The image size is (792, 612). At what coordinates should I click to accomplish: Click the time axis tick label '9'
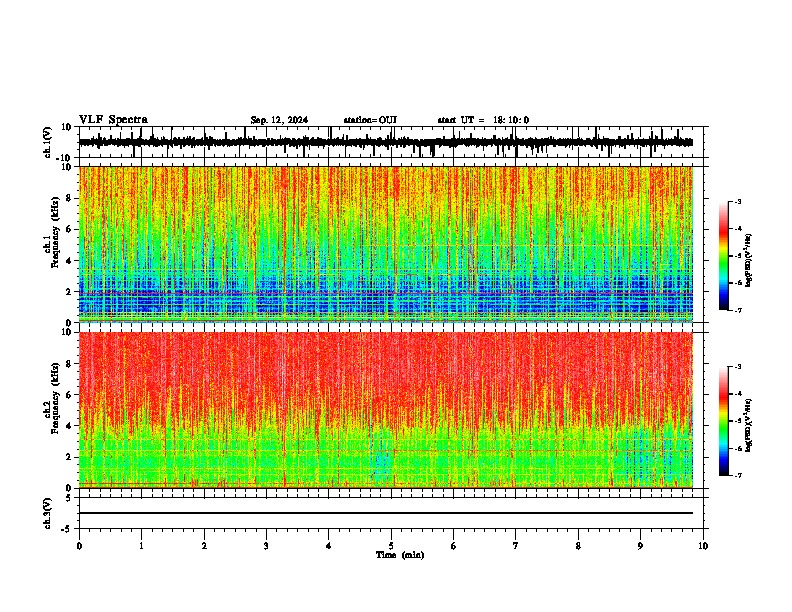640,546
